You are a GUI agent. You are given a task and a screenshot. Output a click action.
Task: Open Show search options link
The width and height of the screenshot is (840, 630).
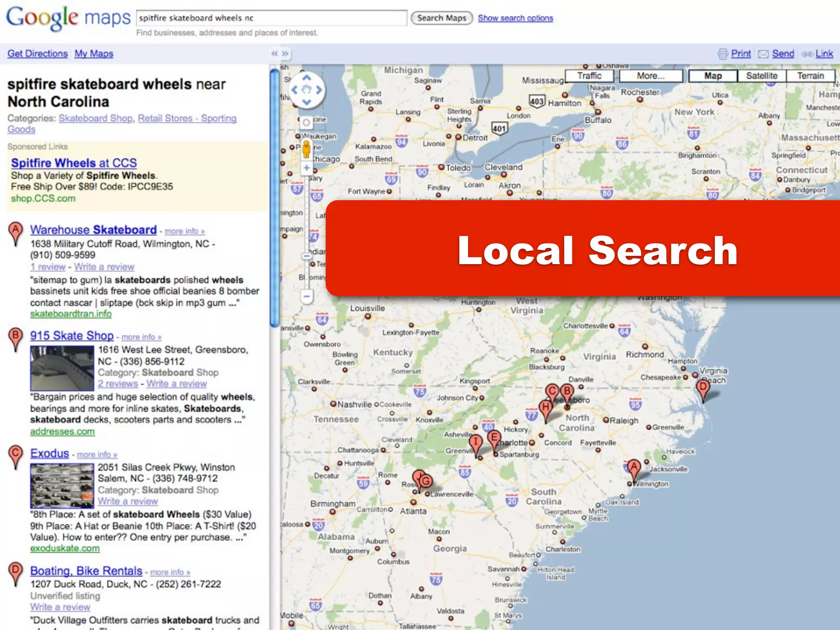pos(515,18)
